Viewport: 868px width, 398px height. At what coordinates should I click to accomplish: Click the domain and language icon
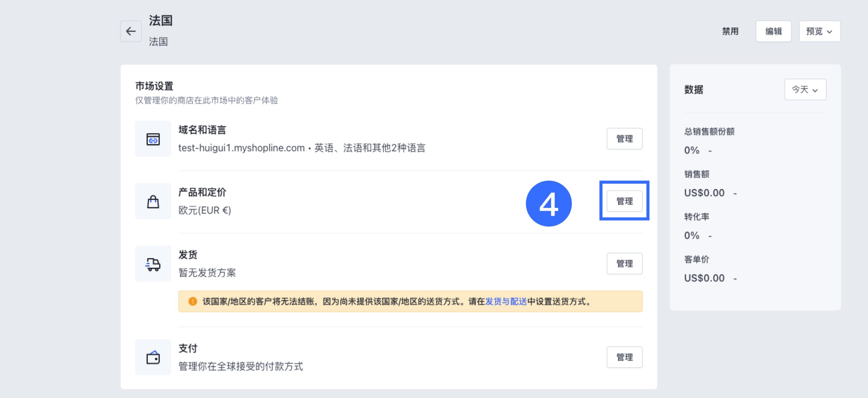(153, 139)
